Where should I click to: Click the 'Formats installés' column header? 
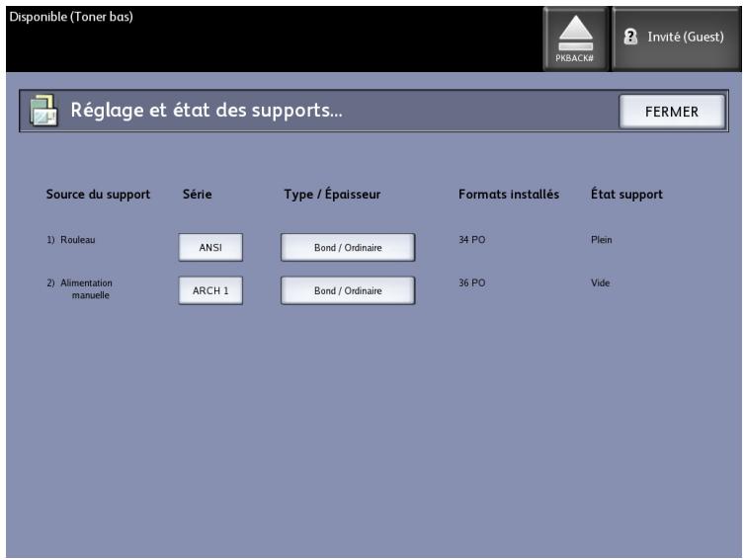(509, 195)
